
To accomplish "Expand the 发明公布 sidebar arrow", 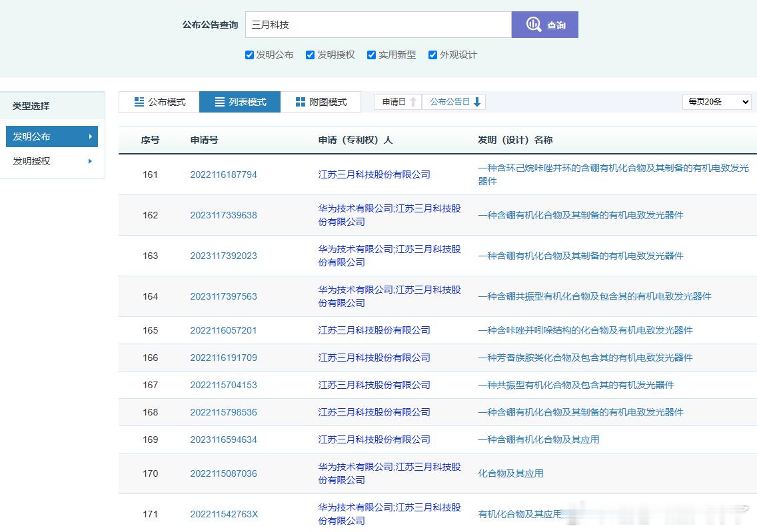I will (x=90, y=136).
